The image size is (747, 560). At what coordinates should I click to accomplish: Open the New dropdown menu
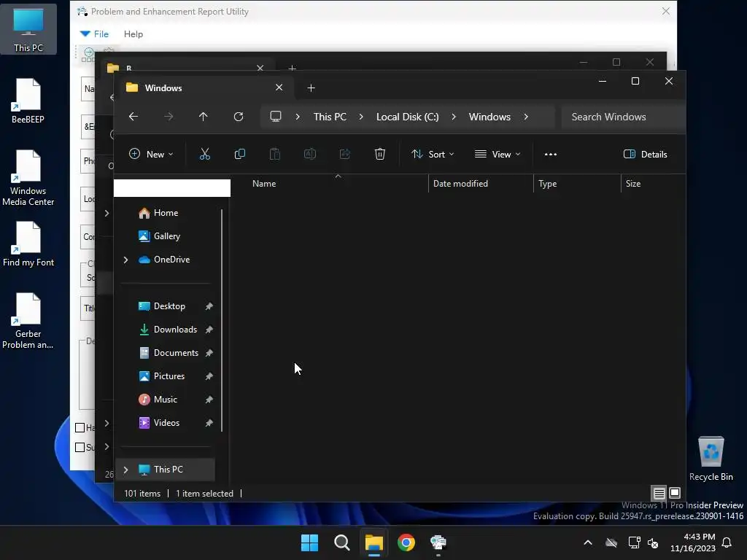tap(151, 154)
